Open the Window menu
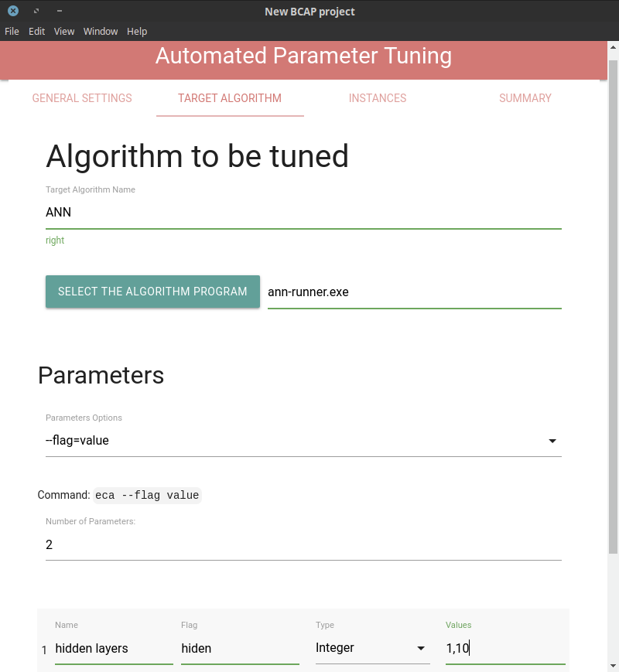Image resolution: width=619 pixels, height=672 pixels. pos(101,31)
